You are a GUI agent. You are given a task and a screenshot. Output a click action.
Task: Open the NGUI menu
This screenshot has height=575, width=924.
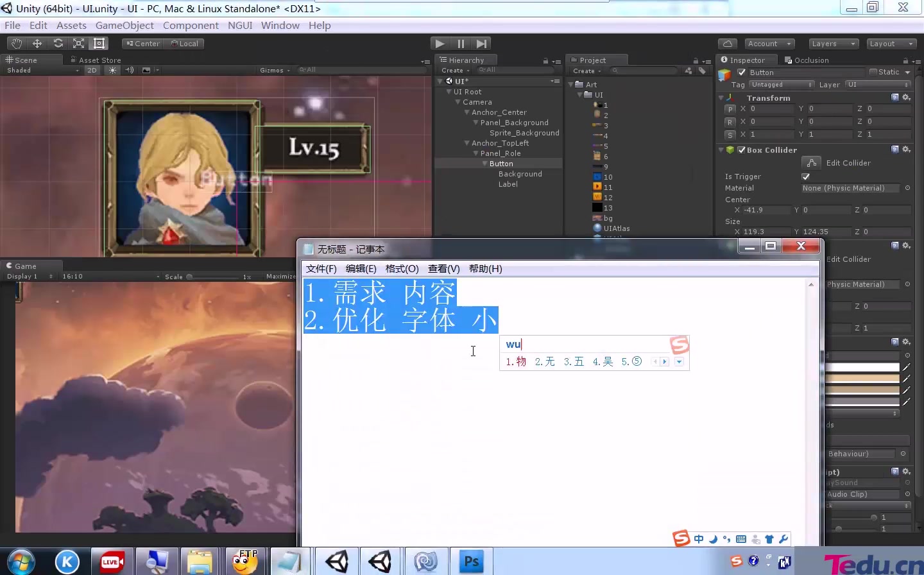(x=240, y=25)
